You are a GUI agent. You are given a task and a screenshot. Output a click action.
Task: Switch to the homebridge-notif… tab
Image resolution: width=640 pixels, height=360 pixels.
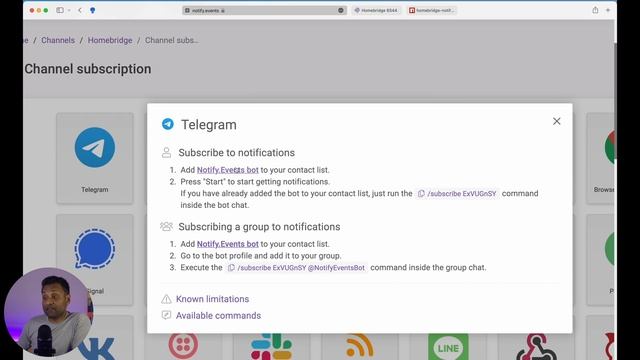[432, 10]
